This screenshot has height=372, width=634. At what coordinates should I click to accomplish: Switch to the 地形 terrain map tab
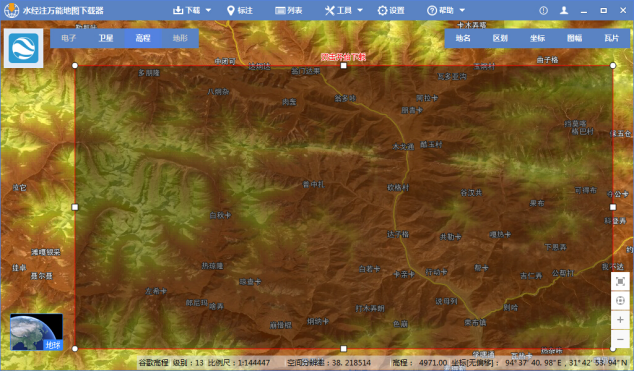pyautogui.click(x=180, y=38)
